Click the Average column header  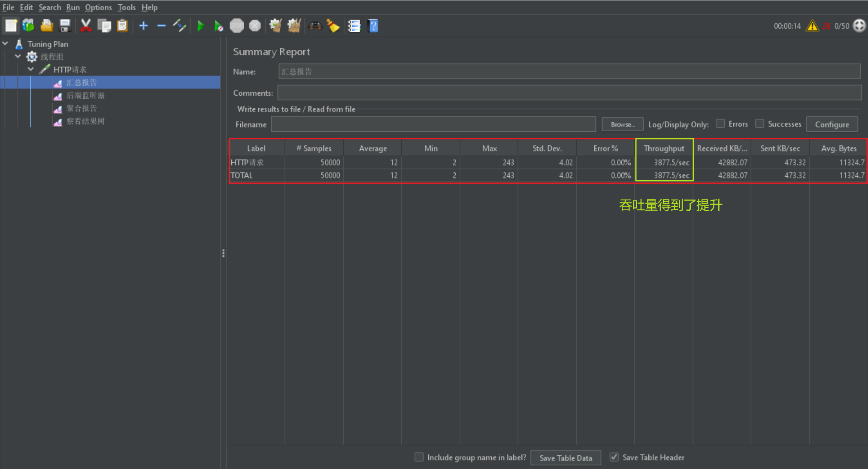372,148
